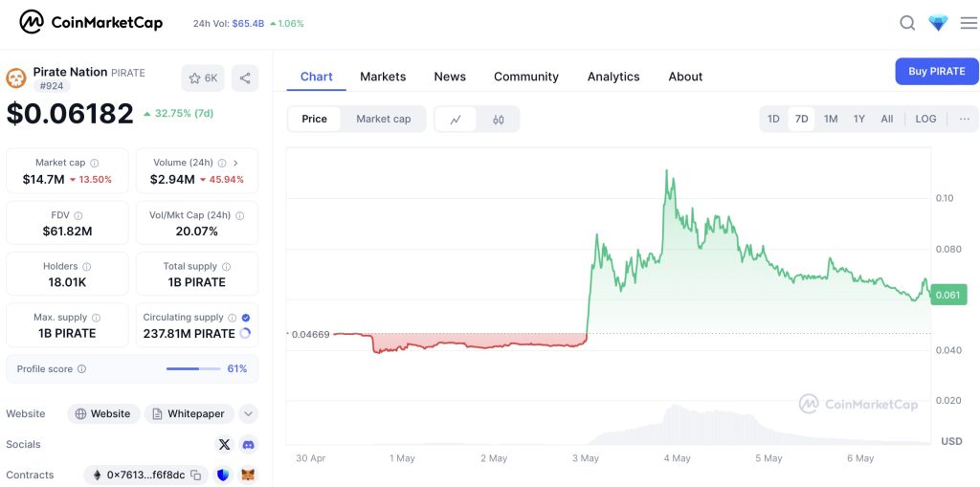980x487 pixels.
Task: Click the 237.81M PIRATE supply value
Action: point(189,334)
